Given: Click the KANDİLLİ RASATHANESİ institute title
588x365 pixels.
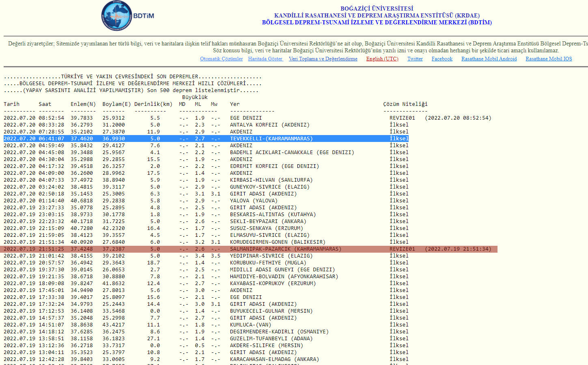Looking at the screenshot, I should pyautogui.click(x=377, y=15).
